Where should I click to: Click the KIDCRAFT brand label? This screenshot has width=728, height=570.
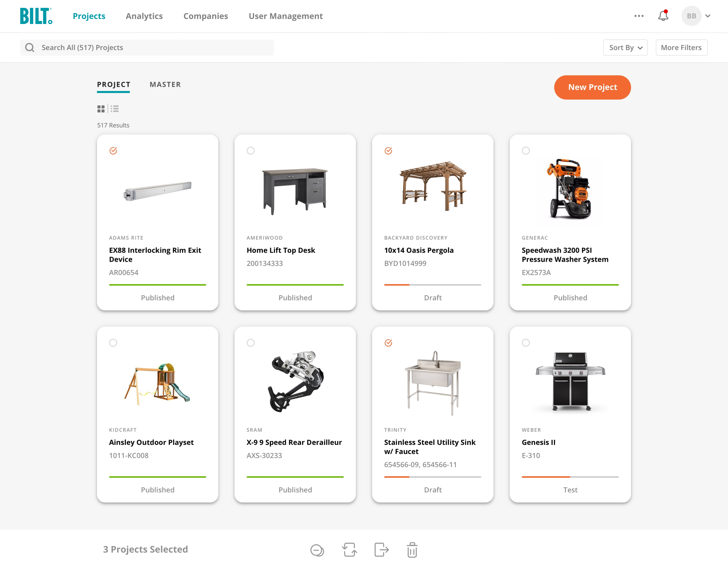click(123, 430)
